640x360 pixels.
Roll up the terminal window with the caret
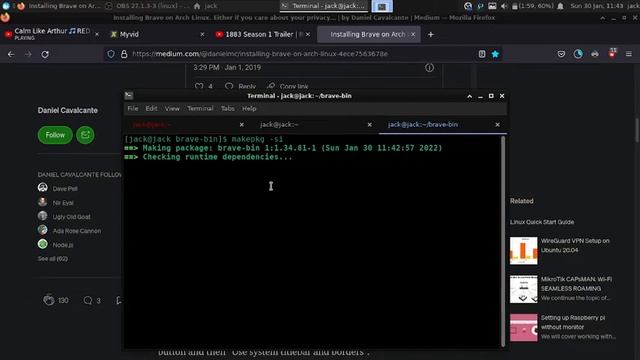469,96
